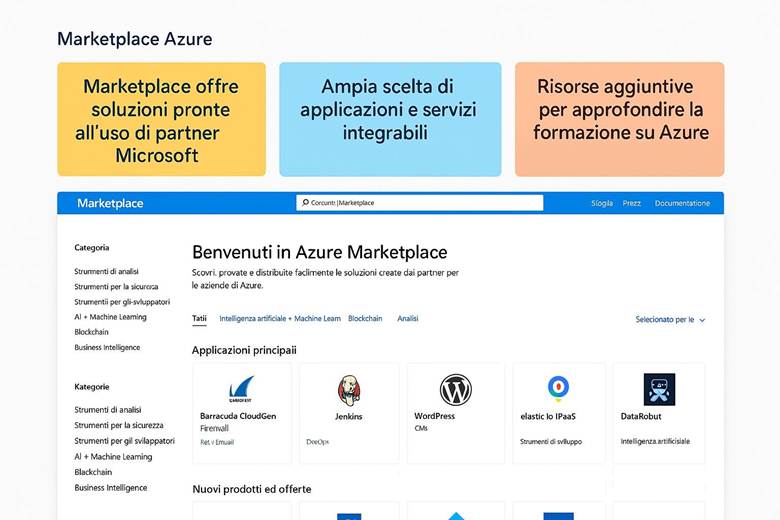This screenshot has height=520, width=780.
Task: Switch to the Analisi tab
Action: click(x=407, y=318)
